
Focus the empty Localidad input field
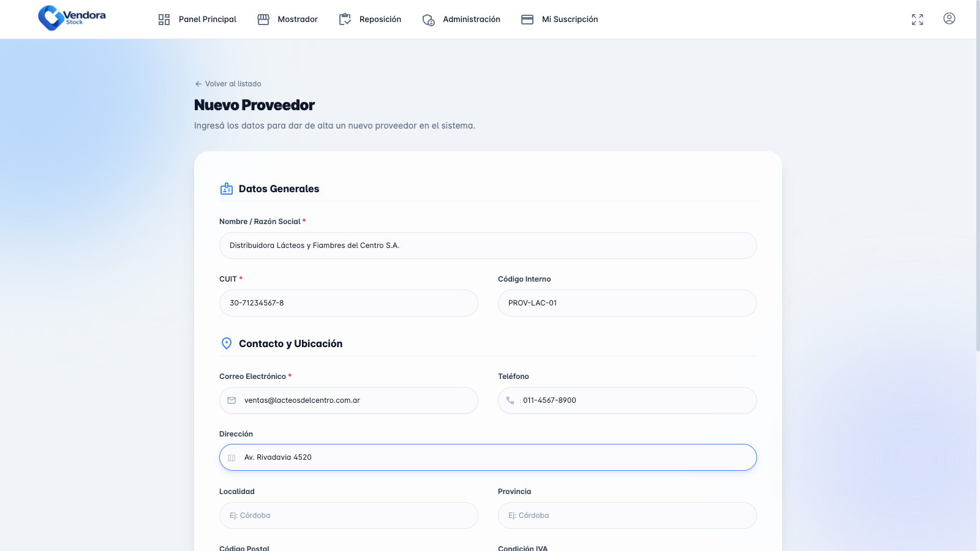349,515
